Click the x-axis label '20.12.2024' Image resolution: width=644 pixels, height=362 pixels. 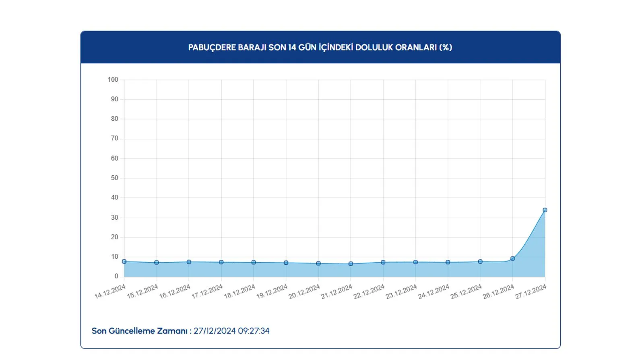pos(304,292)
